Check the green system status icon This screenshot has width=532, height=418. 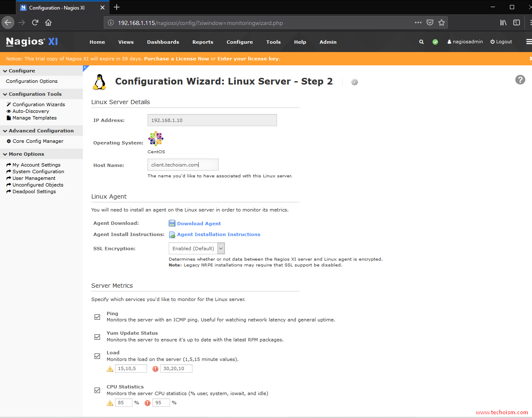click(x=435, y=42)
